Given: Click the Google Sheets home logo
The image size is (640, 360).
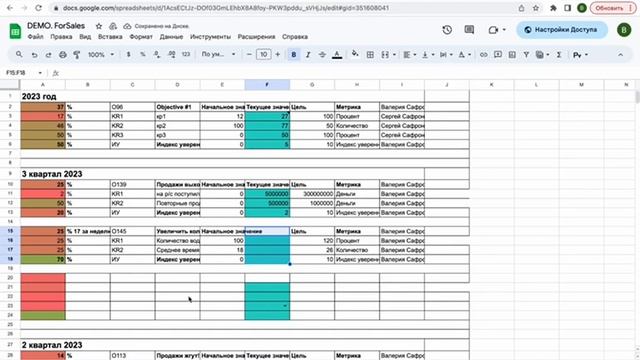Looking at the screenshot, I should click(15, 31).
